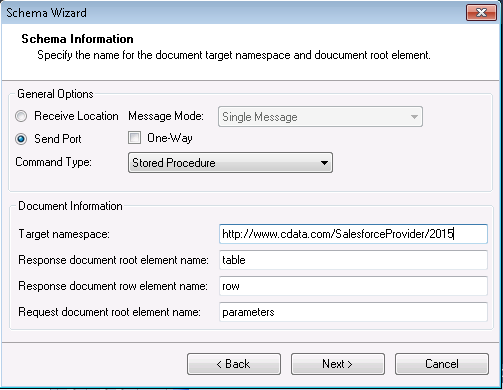Open the Single Message mode combo box
The width and height of the screenshot is (503, 390).
320,117
